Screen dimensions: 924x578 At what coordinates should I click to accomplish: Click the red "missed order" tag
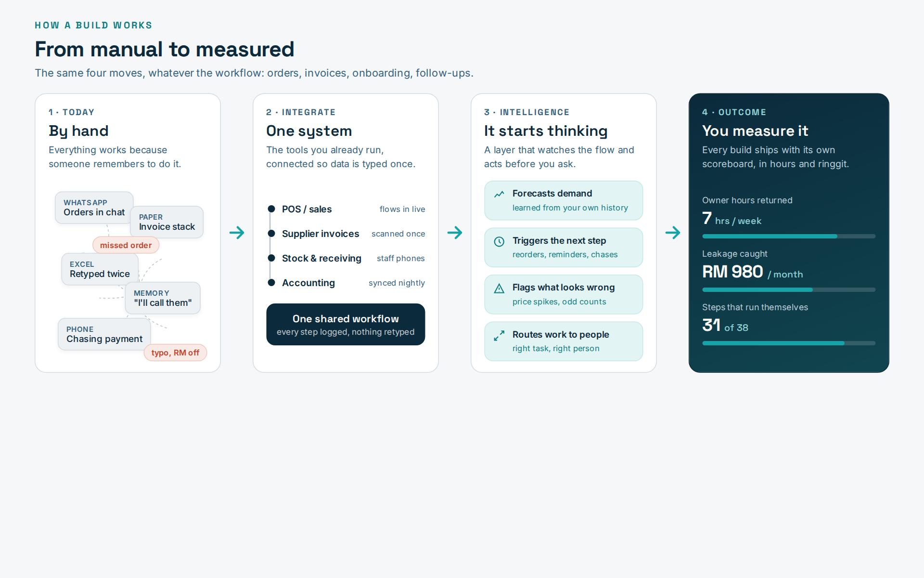[x=126, y=245]
